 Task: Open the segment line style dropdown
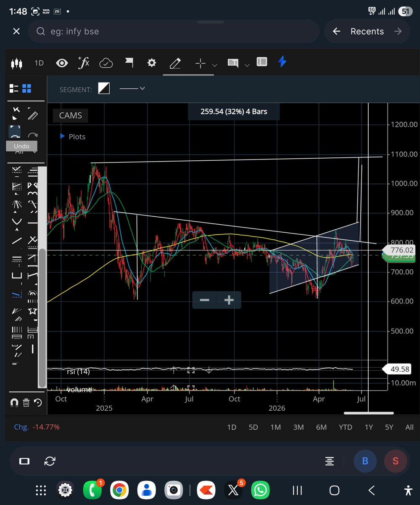point(132,88)
